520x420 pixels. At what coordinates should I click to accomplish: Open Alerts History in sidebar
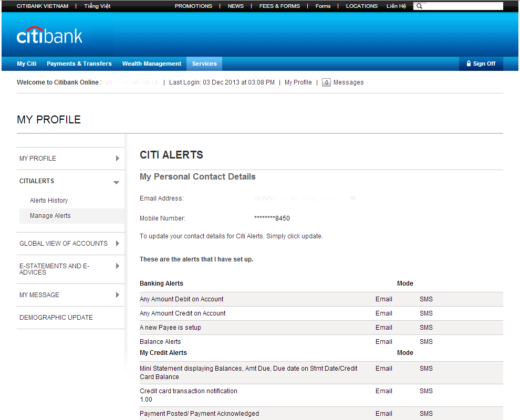click(x=49, y=200)
